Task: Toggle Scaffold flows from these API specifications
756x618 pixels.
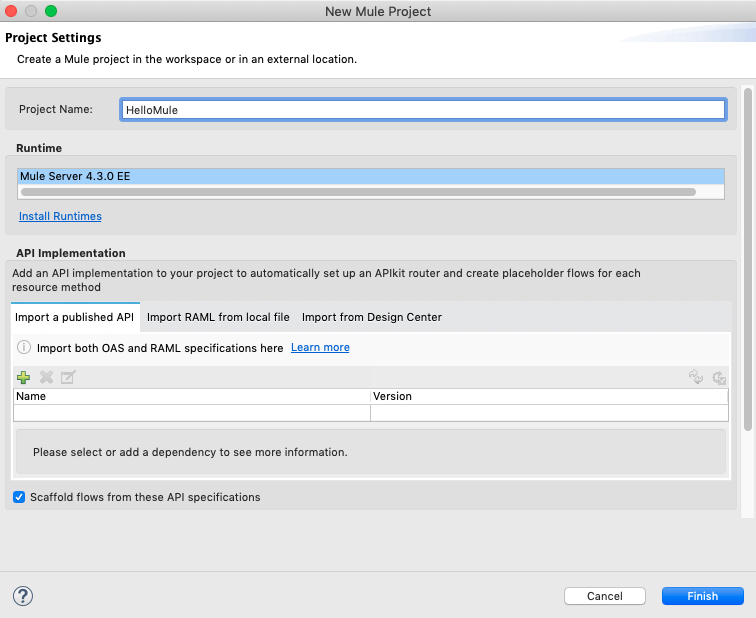Action: (x=19, y=497)
